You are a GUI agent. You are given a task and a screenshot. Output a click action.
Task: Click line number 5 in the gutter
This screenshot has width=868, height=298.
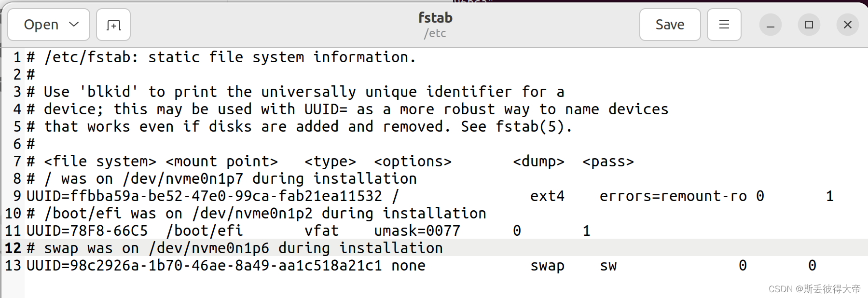[x=17, y=126]
